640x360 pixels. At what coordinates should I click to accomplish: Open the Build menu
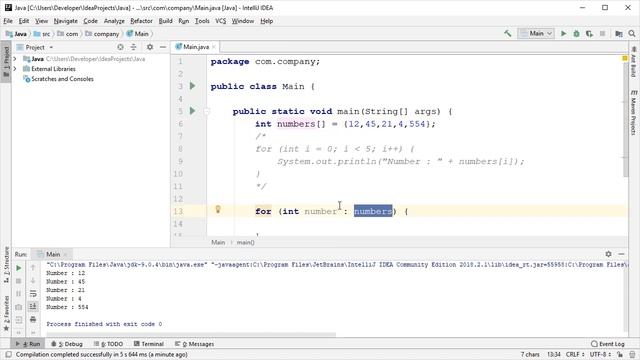point(165,21)
